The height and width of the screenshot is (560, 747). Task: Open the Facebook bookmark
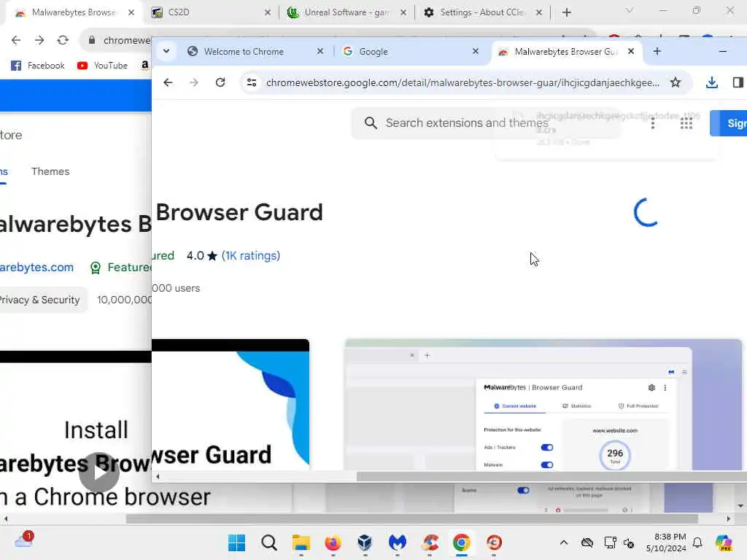coord(38,65)
